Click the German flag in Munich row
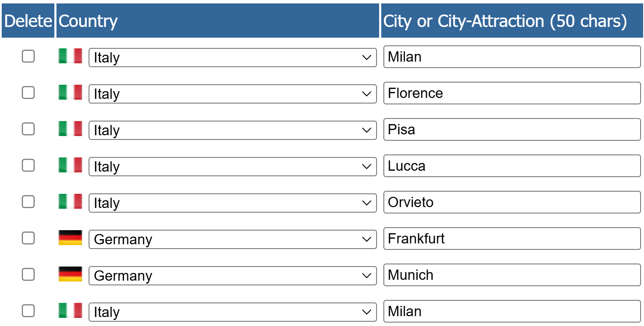644x326 pixels. [70, 274]
